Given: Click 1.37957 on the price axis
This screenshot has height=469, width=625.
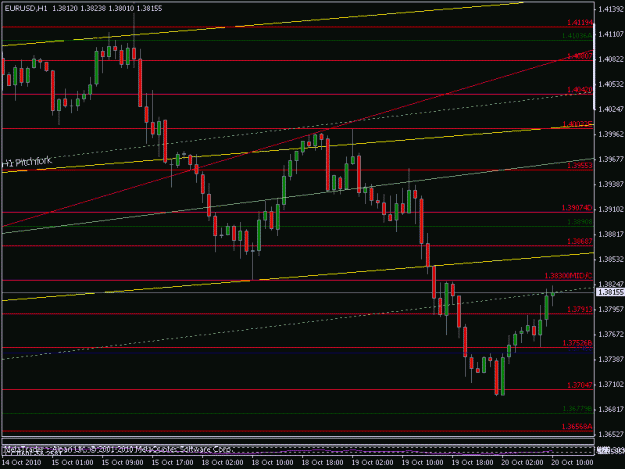Looking at the screenshot, I should tap(611, 309).
